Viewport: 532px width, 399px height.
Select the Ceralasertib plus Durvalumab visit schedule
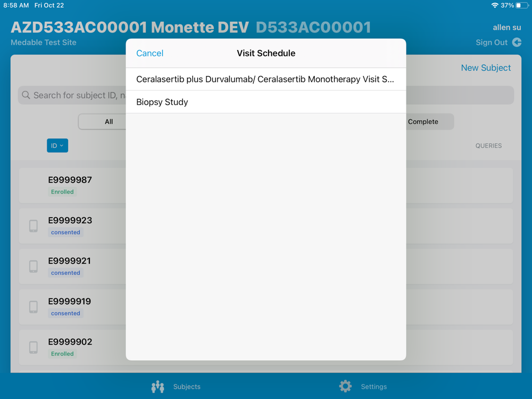265,79
